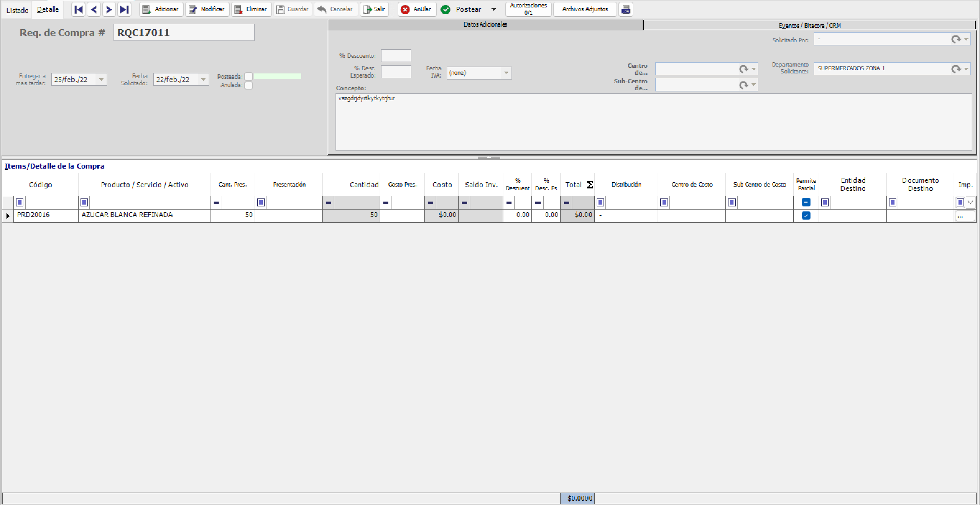Screen dimensions: 980x505
Task: Open the Departamento Solicitante dropdown
Action: tap(966, 69)
